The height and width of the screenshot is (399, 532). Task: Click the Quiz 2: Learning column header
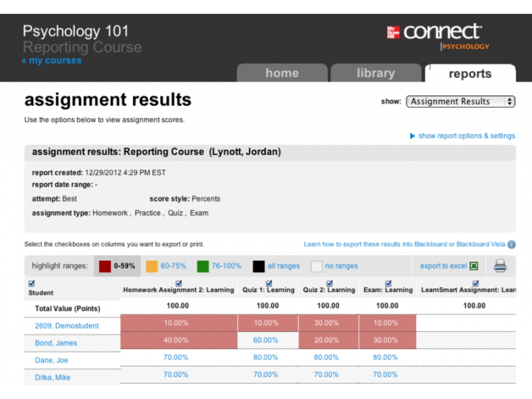point(329,290)
